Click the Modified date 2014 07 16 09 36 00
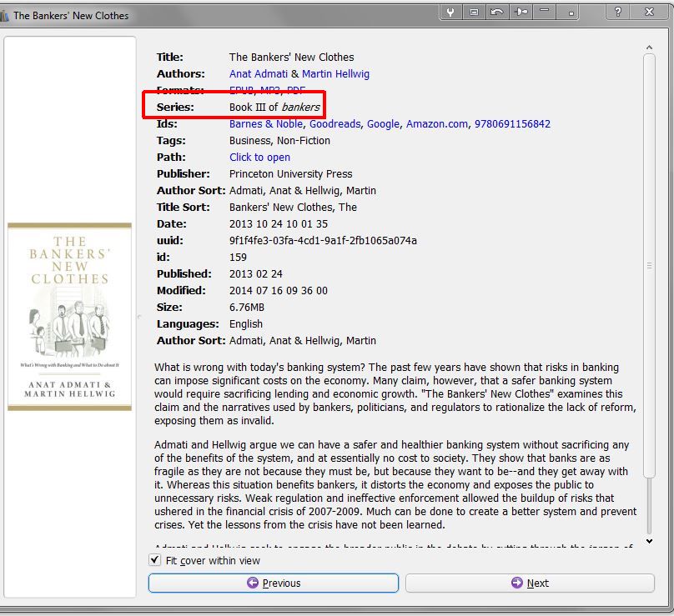The height and width of the screenshot is (616, 674). (278, 291)
